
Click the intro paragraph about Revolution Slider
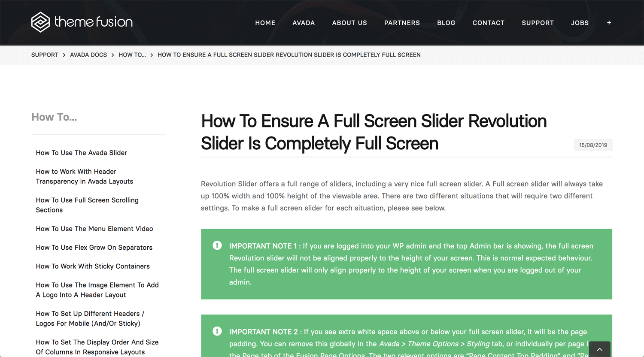[x=402, y=196]
